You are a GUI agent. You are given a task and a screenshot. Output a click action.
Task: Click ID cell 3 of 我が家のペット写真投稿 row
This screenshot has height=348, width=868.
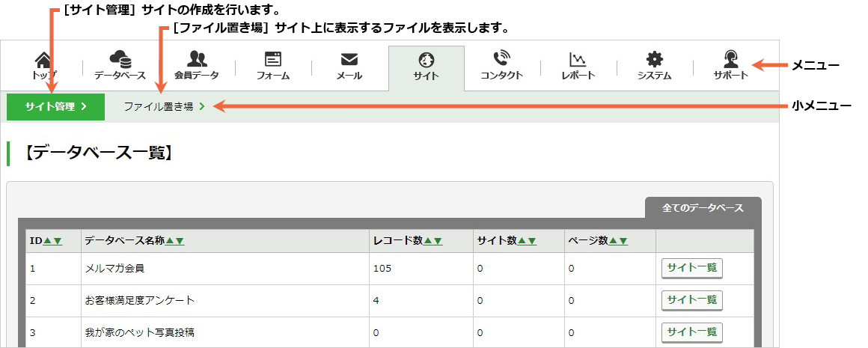pos(53,332)
